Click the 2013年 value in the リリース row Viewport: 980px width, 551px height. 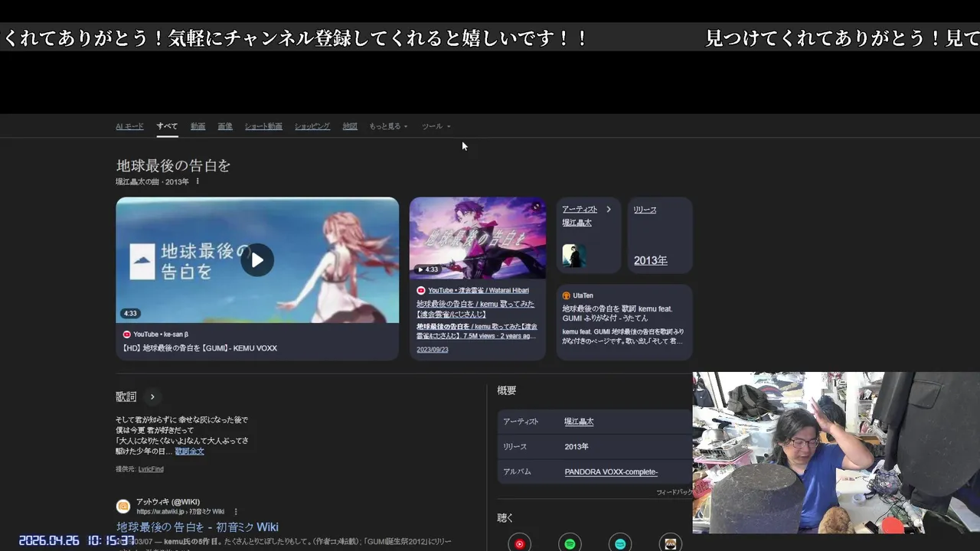577,447
